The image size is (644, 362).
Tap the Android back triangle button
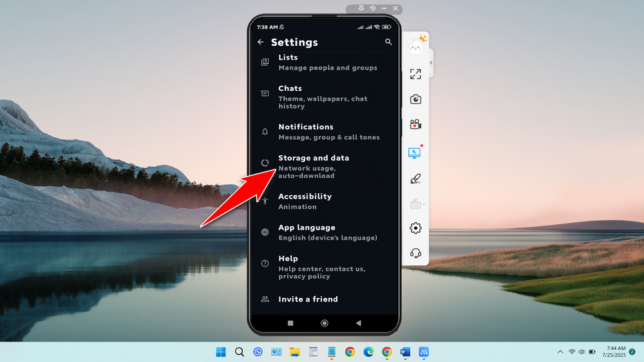point(358,323)
